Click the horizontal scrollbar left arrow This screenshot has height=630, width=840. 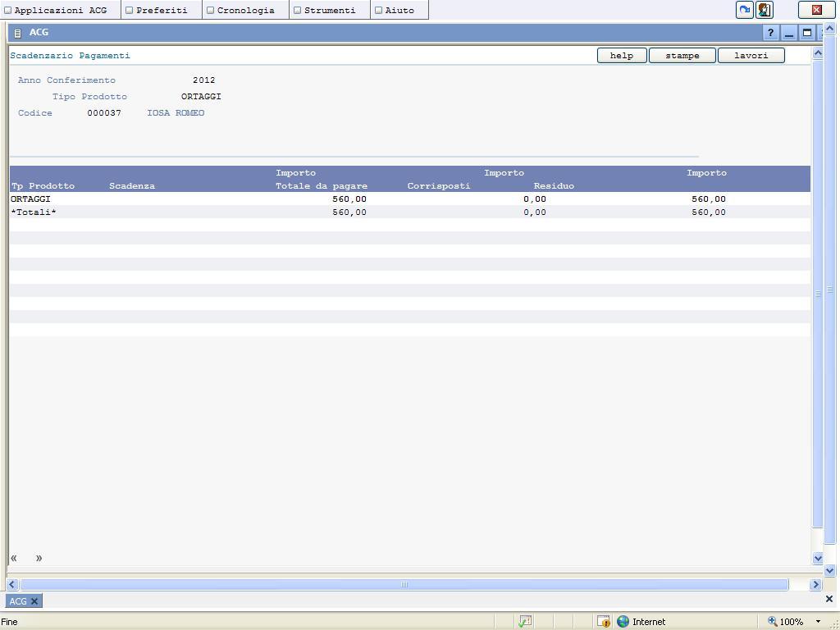(x=12, y=584)
